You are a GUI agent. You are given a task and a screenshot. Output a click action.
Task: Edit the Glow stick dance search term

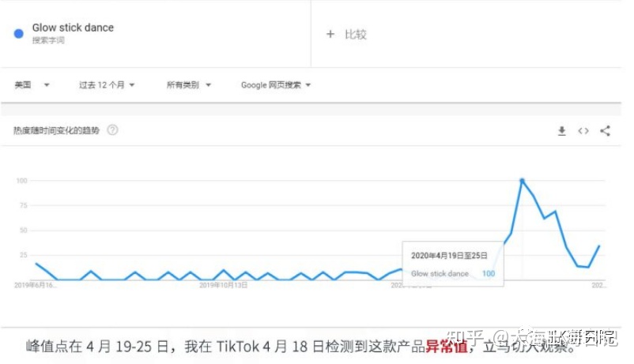click(x=73, y=28)
